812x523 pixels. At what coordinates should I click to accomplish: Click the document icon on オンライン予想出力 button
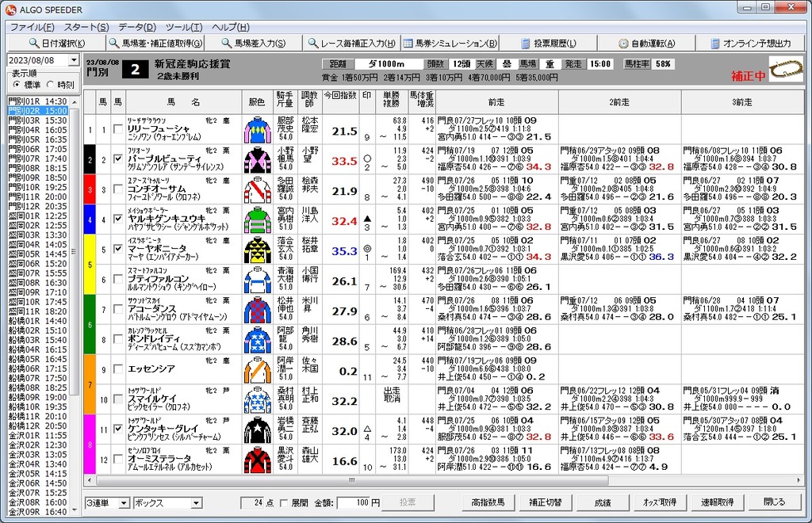[x=715, y=44]
